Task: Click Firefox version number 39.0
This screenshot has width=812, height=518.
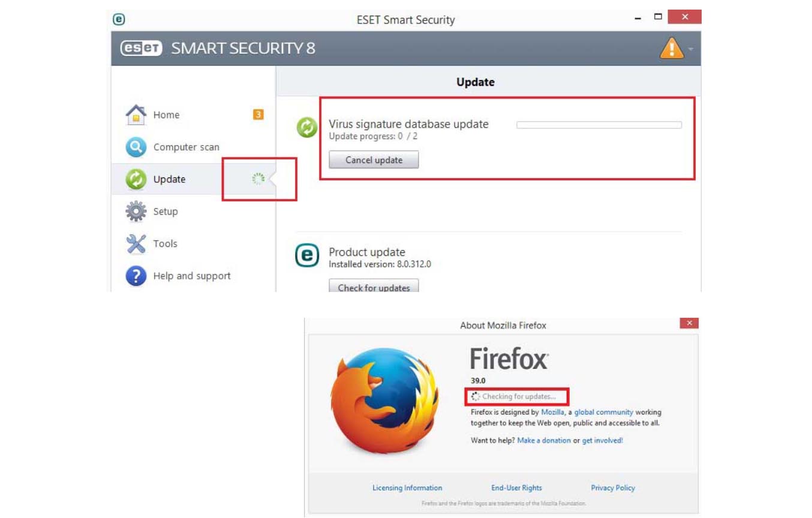Action: pyautogui.click(x=478, y=381)
